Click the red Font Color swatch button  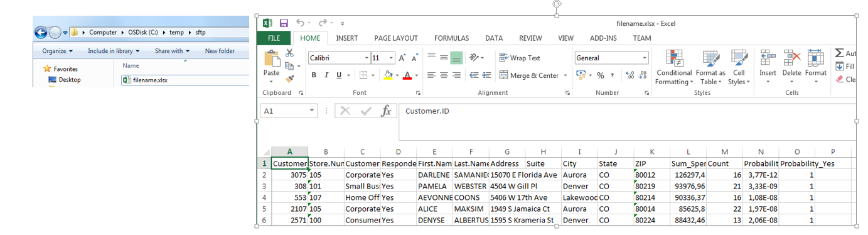[407, 75]
